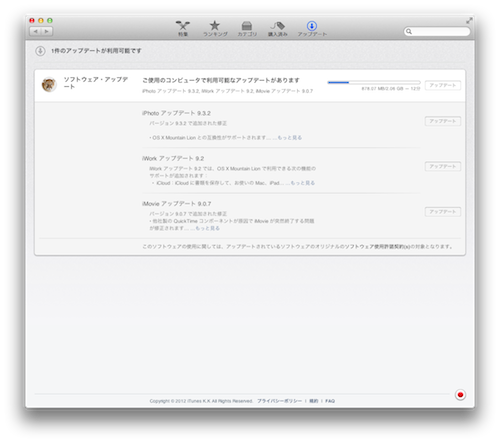Open Terms (規約) footer link
500x443 pixels.
point(314,401)
